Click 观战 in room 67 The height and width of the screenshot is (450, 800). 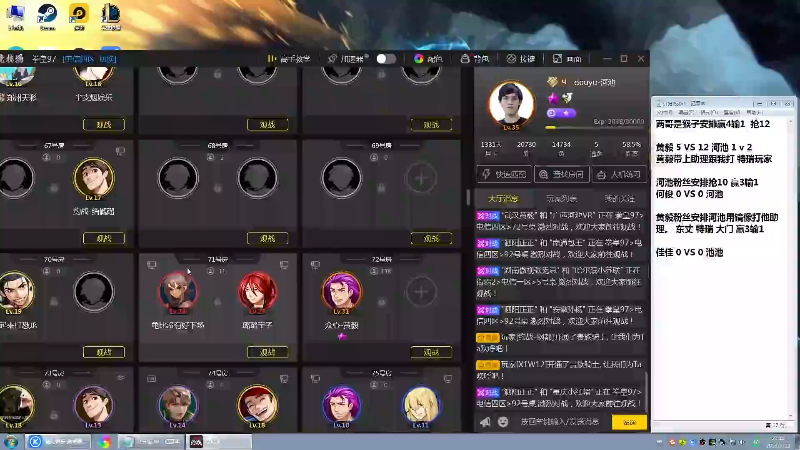point(104,238)
